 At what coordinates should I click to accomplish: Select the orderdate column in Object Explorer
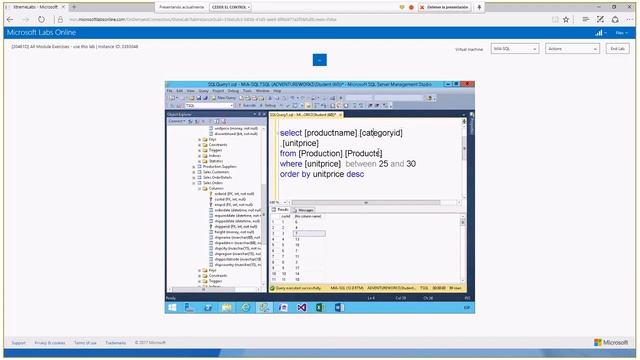coord(237,210)
